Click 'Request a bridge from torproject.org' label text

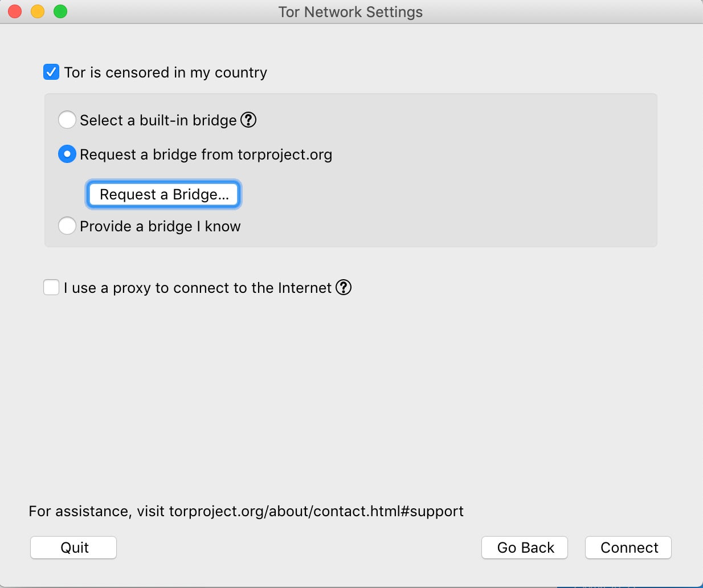(x=206, y=154)
